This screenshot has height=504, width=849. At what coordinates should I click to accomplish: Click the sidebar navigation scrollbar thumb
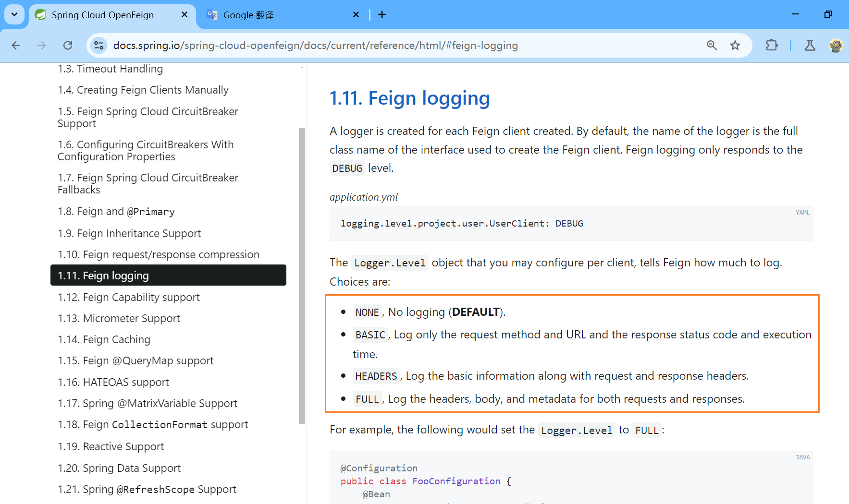(x=302, y=276)
